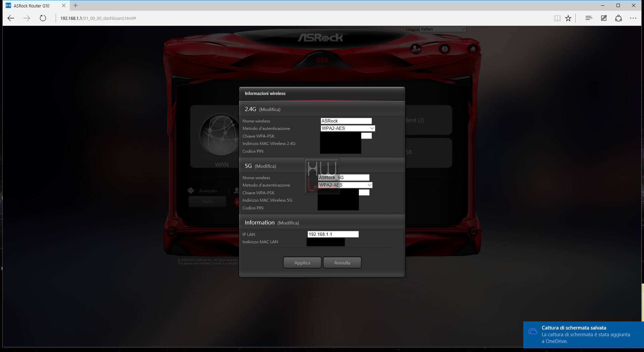This screenshot has height=352, width=644.
Task: Click the Informazioni wireless dialog title
Action: (265, 94)
